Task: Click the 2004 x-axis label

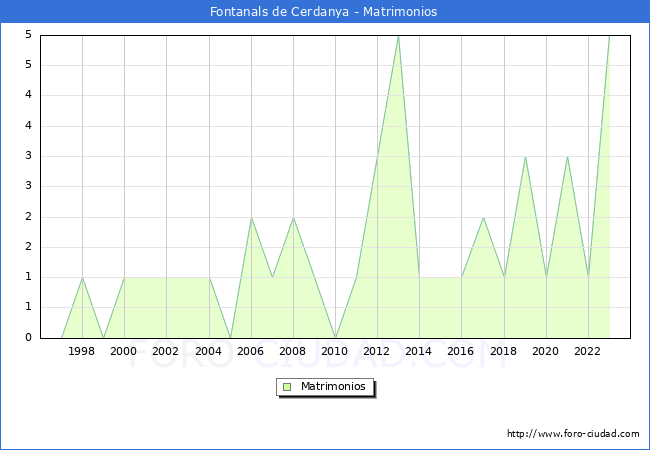Action: (x=209, y=351)
